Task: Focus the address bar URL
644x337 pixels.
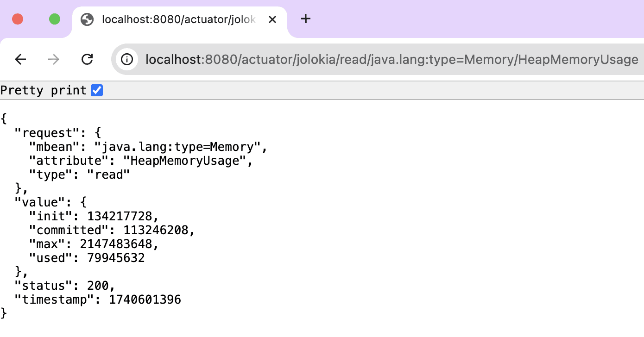Action: coord(391,59)
